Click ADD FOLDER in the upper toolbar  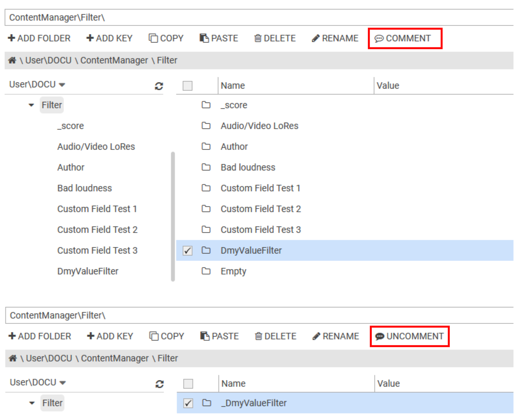(39, 38)
